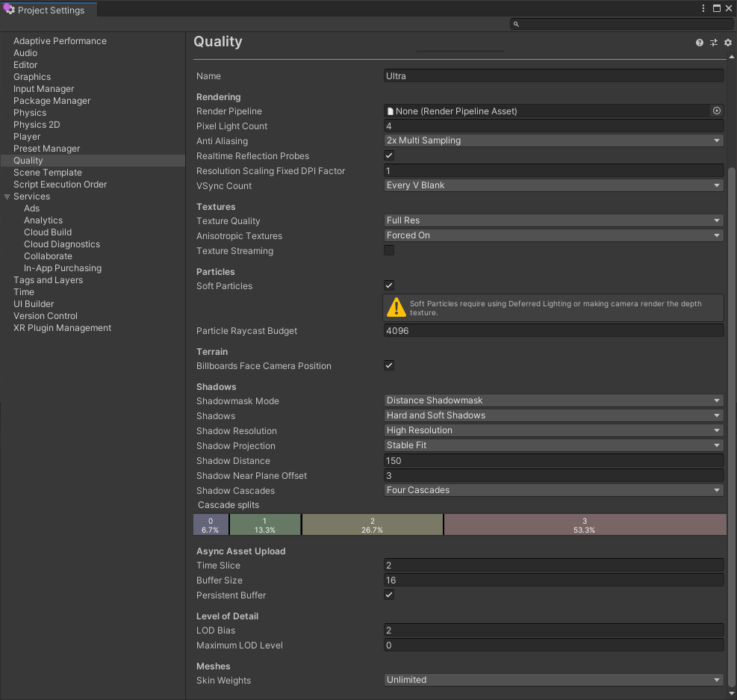This screenshot has width=737, height=700.
Task: Click the Unity cube icon on the Project Settings tab
Action: click(10, 10)
